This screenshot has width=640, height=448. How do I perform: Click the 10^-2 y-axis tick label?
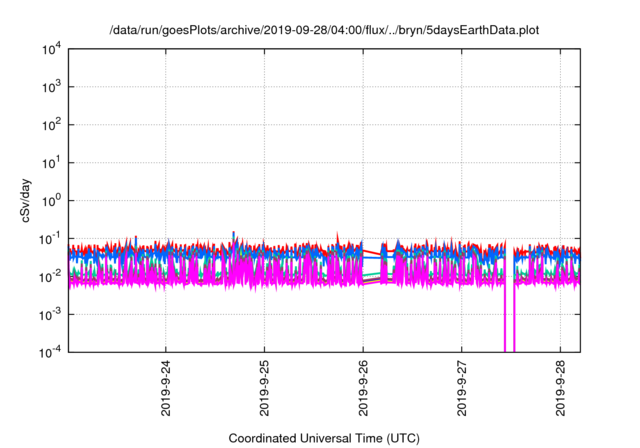[x=51, y=277]
